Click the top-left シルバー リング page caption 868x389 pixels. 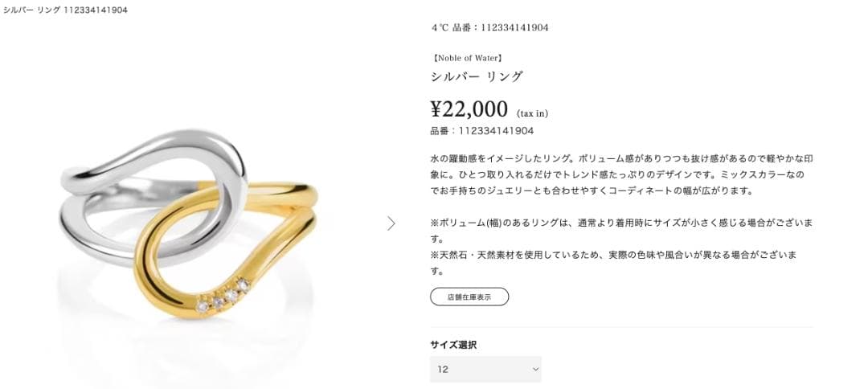(65, 10)
